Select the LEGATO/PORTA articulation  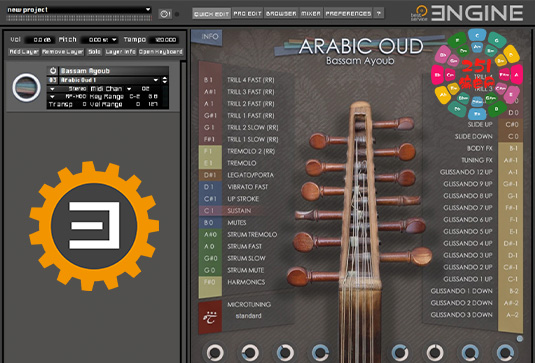coord(250,175)
